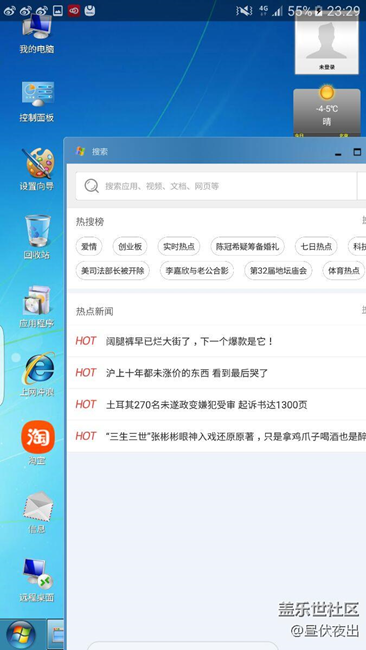Image resolution: width=366 pixels, height=650 pixels.
Task: Click the Windows flag icon in 搜索 title bar
Action: click(x=80, y=151)
